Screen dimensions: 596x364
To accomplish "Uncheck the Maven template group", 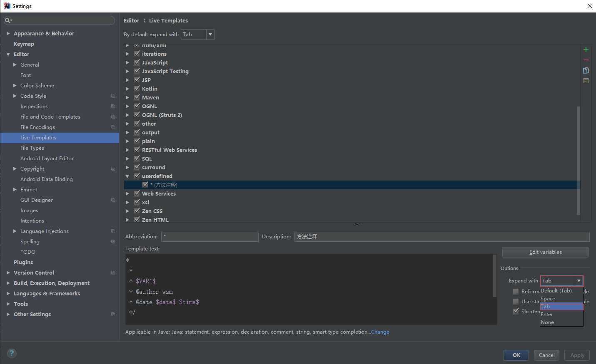I will (x=137, y=97).
